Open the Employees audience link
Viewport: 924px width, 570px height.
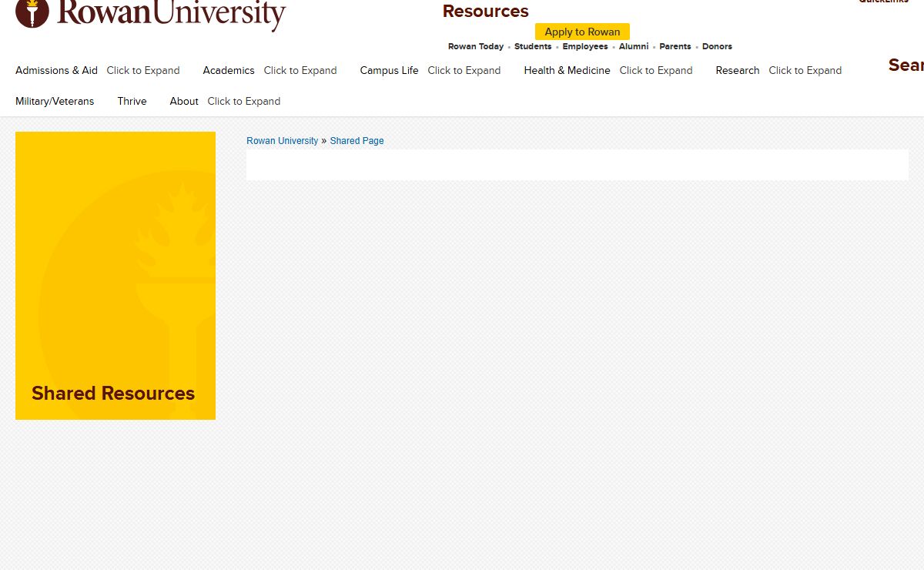585,46
